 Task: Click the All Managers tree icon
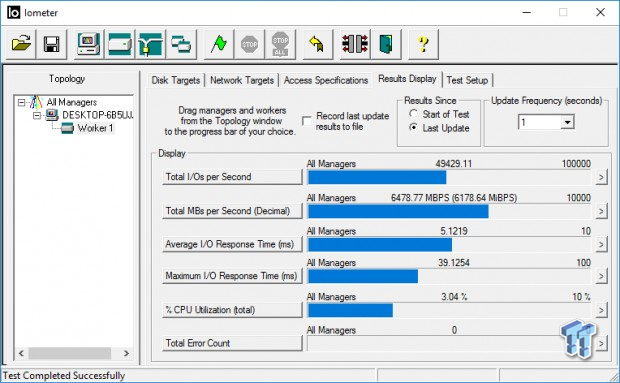[x=36, y=102]
